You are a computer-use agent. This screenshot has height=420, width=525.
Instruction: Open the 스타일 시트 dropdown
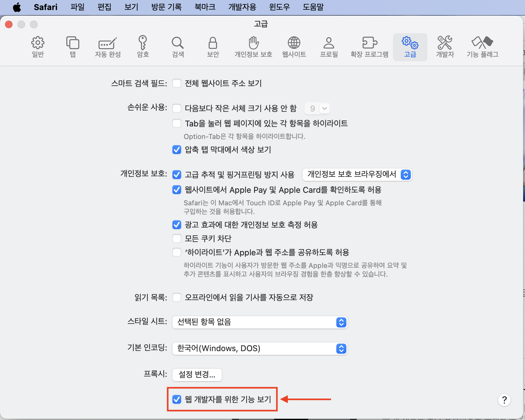[x=341, y=322]
